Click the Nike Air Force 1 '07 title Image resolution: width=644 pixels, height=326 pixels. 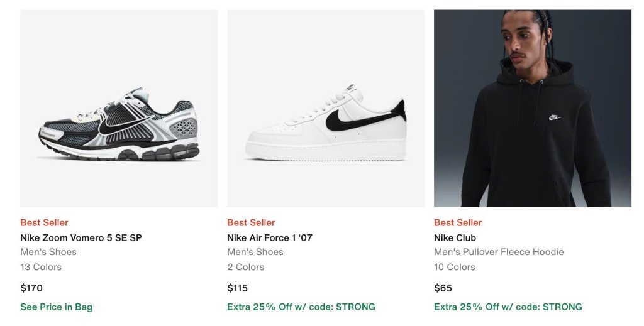270,237
